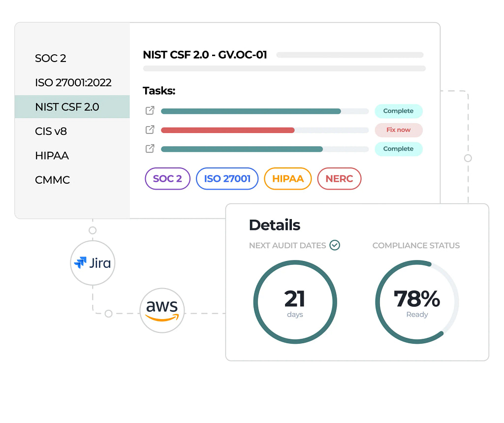Click the next audit dates checkmark icon
This screenshot has height=423, width=504.
pos(335,245)
